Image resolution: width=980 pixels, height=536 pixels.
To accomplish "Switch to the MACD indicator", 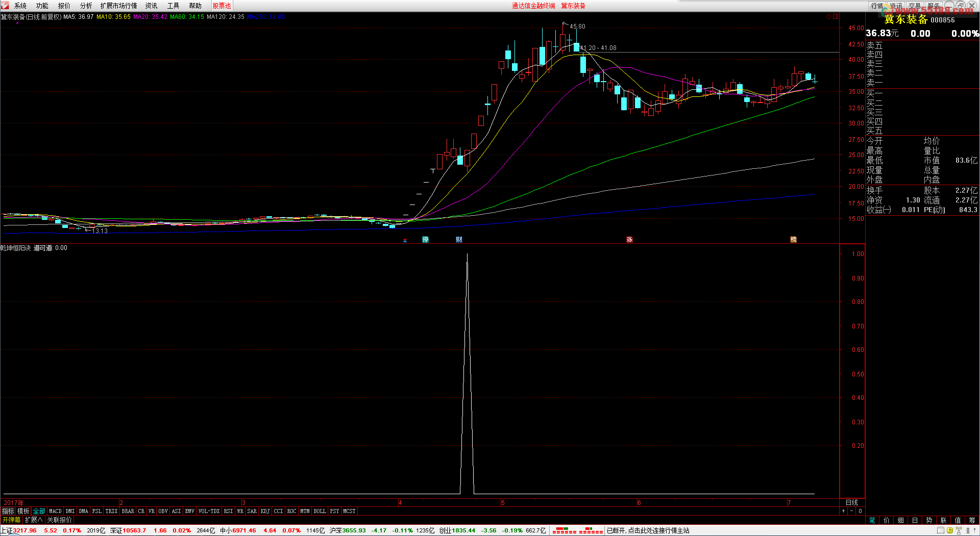I will pyautogui.click(x=55, y=511).
